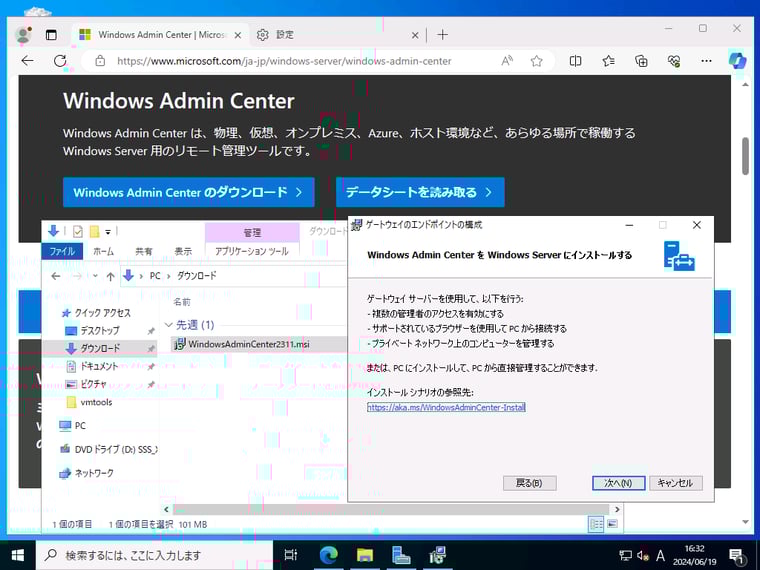The height and width of the screenshot is (570, 760).
Task: Add page to favorites with the star icon
Action: 536,61
